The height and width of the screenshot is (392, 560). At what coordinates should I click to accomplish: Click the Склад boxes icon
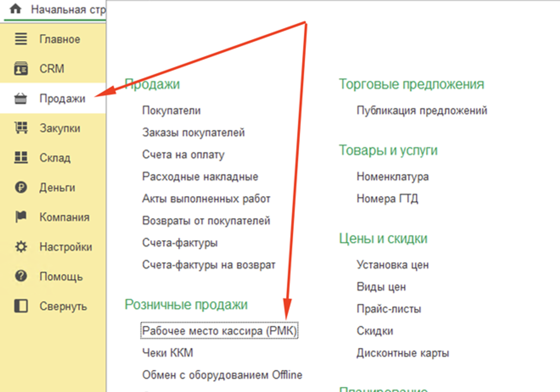point(21,158)
